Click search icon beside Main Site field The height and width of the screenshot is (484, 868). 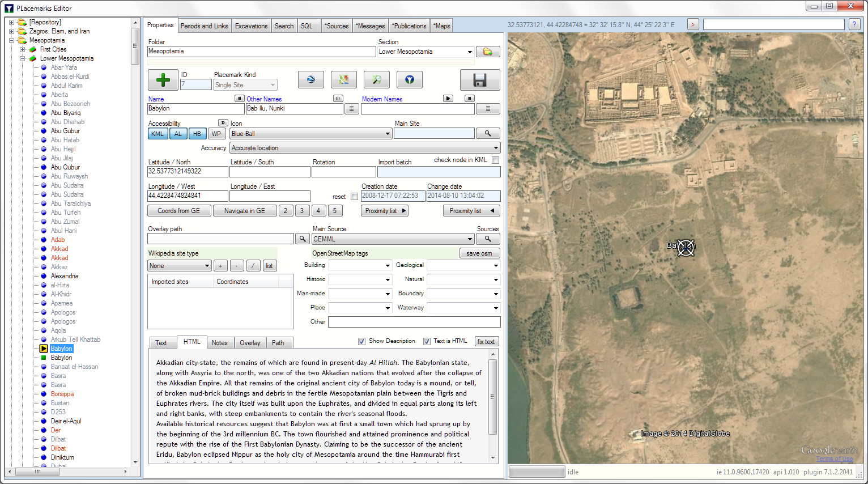click(487, 133)
